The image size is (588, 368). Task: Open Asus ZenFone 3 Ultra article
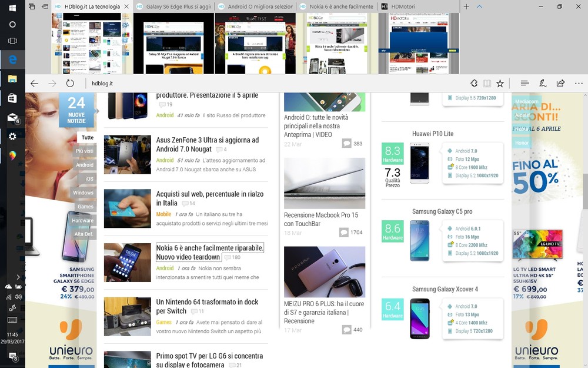pos(208,145)
